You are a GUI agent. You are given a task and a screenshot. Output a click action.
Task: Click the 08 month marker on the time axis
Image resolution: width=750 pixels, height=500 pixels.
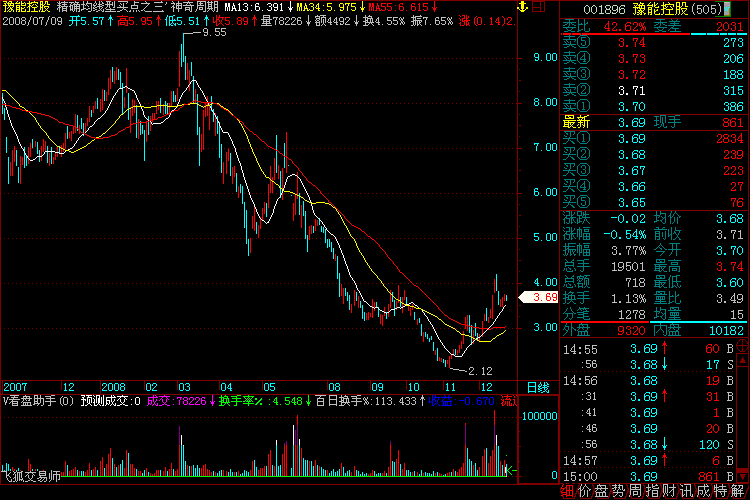coord(334,387)
